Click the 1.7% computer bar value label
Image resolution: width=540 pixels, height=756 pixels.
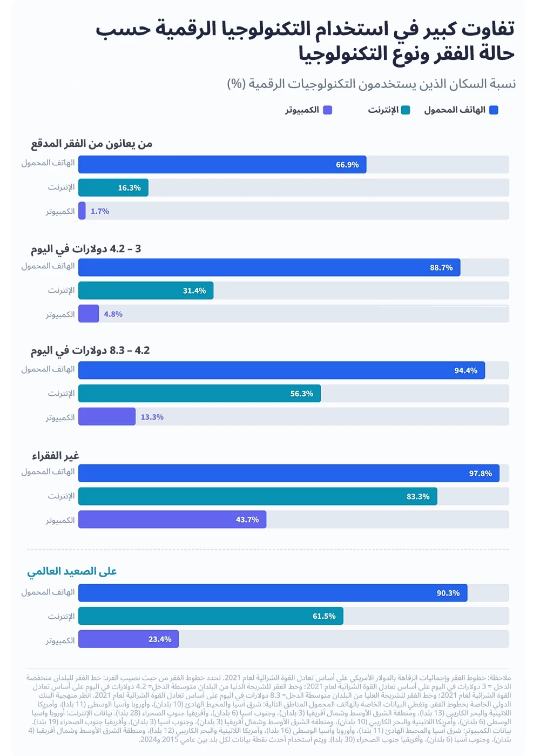100,211
